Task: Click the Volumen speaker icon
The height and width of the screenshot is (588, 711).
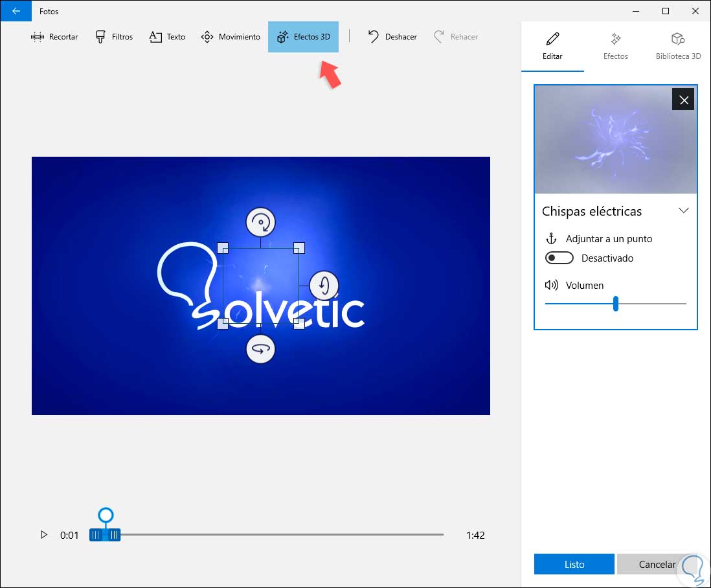Action: pos(552,285)
